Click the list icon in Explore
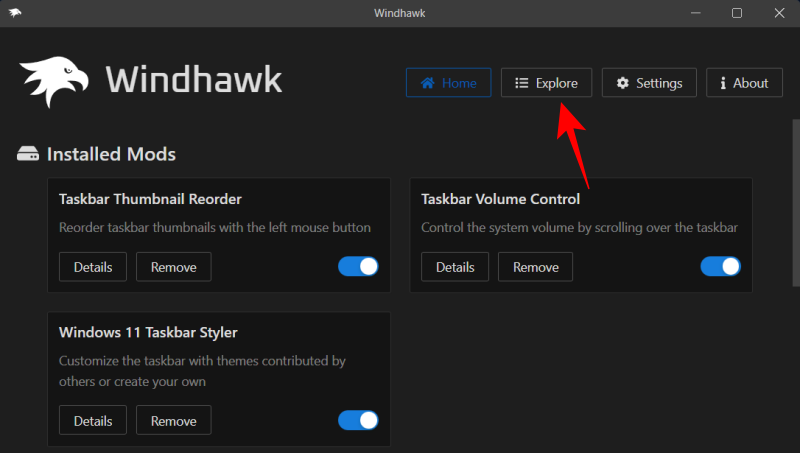 pyautogui.click(x=521, y=83)
